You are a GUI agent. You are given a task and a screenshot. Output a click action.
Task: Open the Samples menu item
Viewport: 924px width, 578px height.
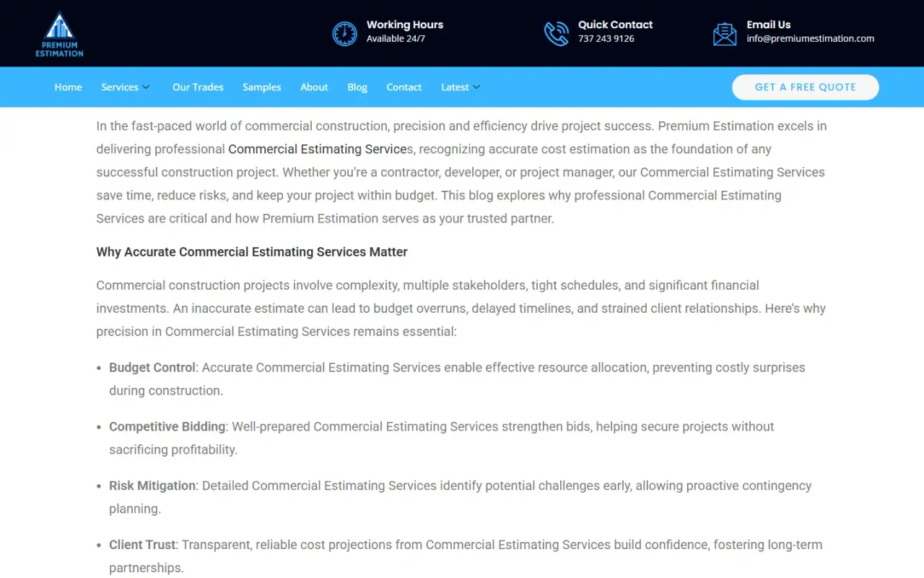click(x=262, y=87)
